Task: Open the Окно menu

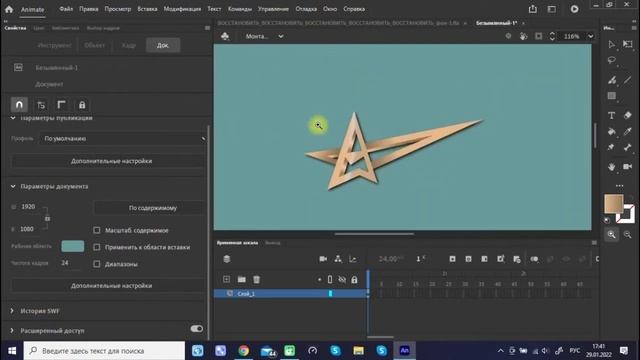Action: [x=330, y=9]
